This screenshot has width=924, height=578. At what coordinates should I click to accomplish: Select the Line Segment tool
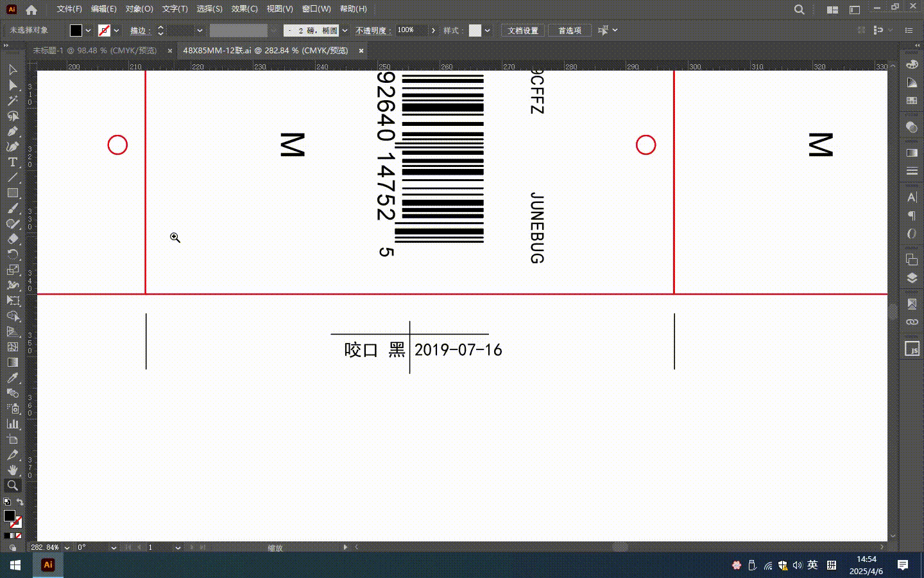coord(12,177)
